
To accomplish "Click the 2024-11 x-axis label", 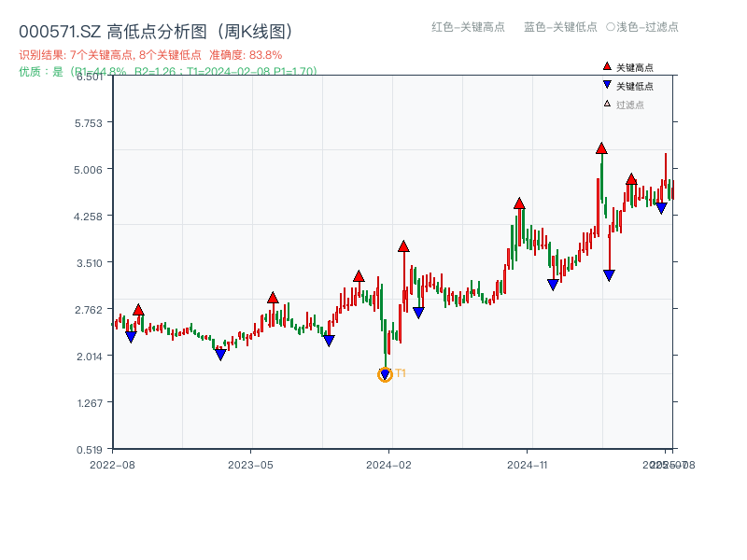I will (x=528, y=465).
